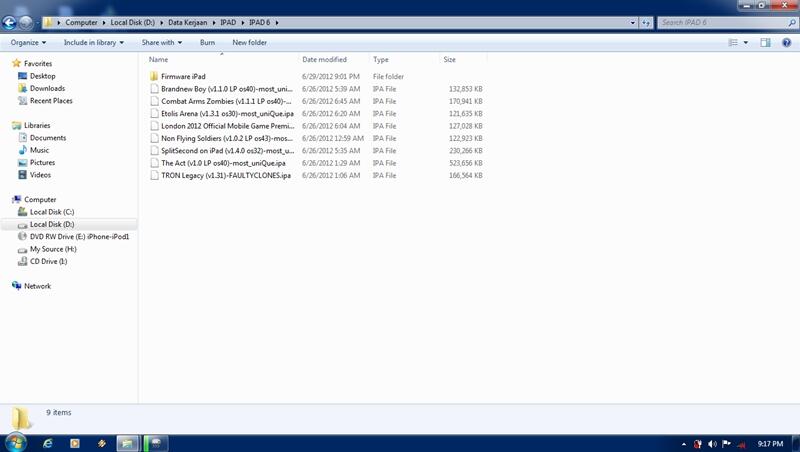Expand arrow after Computer breadcrumb
The image size is (800, 452).
pyautogui.click(x=104, y=22)
